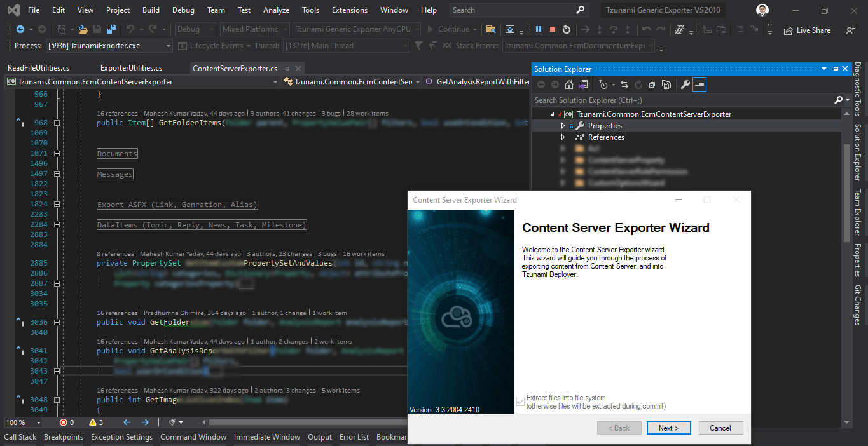Pause debugging with Break All icon

[x=539, y=29]
